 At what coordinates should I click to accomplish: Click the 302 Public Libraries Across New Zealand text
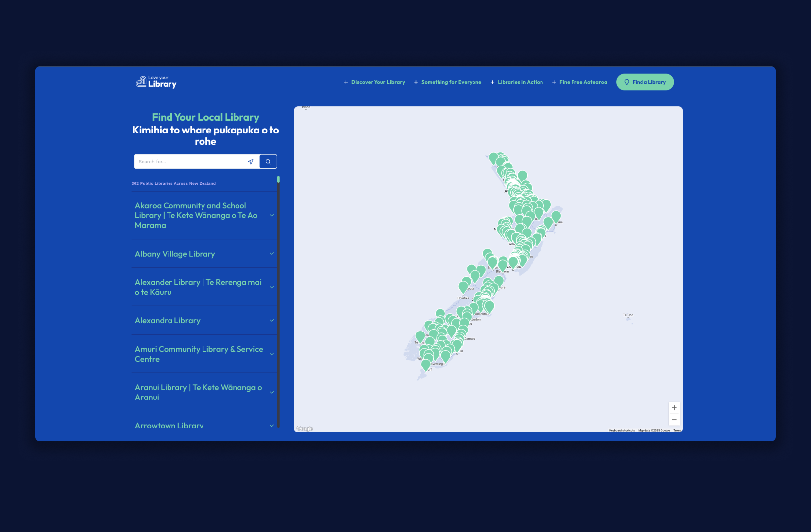[173, 183]
